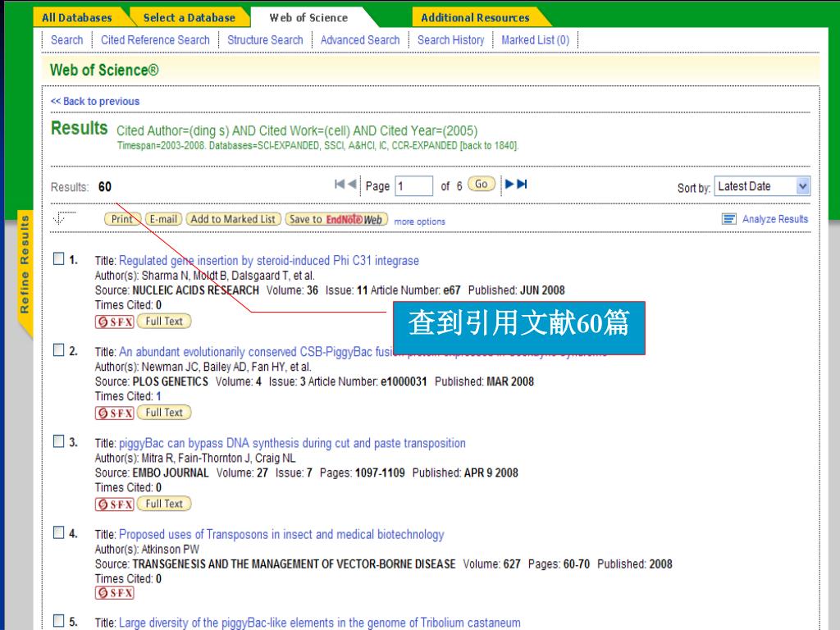The height and width of the screenshot is (630, 840).
Task: Open Cited Reference Search
Action: (155, 40)
